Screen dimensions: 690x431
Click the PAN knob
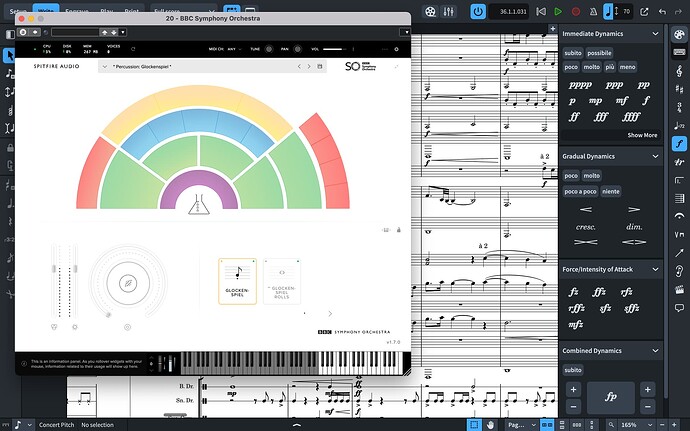coord(297,49)
